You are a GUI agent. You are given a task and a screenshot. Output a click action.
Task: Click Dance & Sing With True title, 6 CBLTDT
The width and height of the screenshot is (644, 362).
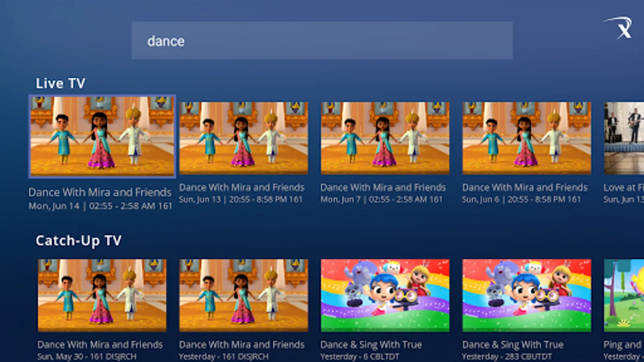click(371, 345)
